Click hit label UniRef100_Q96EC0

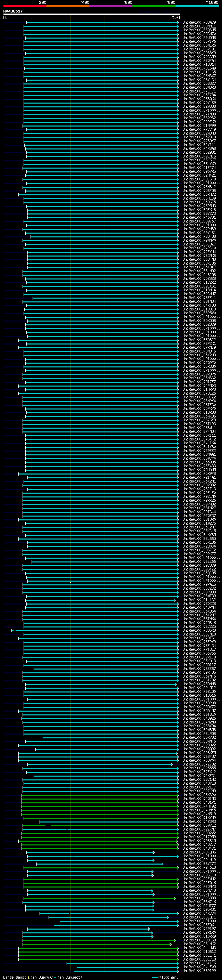click(x=199, y=875)
